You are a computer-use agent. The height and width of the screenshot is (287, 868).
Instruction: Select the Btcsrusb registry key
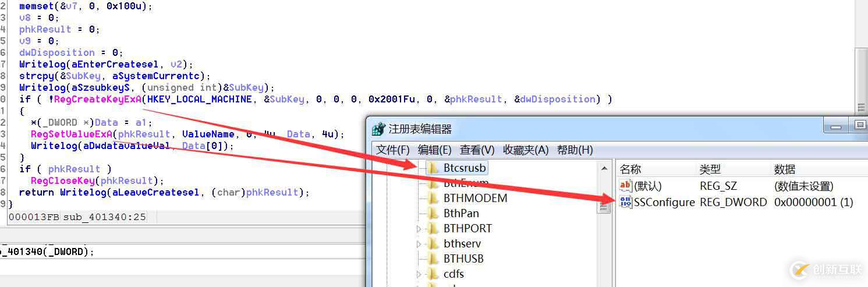pos(465,168)
